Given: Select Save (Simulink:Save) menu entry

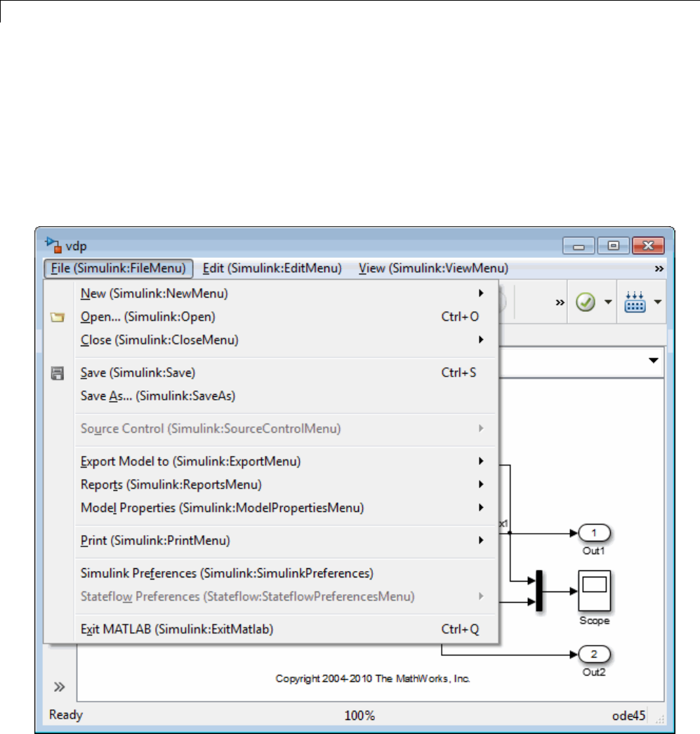Looking at the screenshot, I should pyautogui.click(x=286, y=372).
